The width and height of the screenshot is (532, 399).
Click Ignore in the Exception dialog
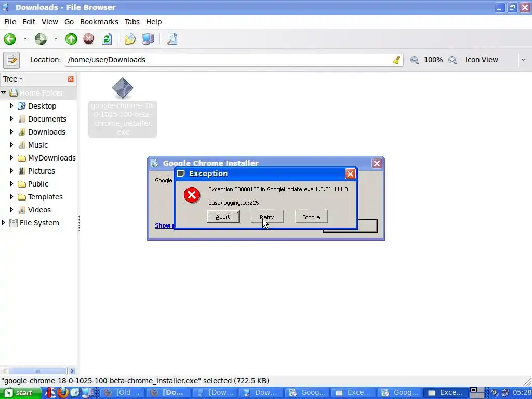coord(312,217)
